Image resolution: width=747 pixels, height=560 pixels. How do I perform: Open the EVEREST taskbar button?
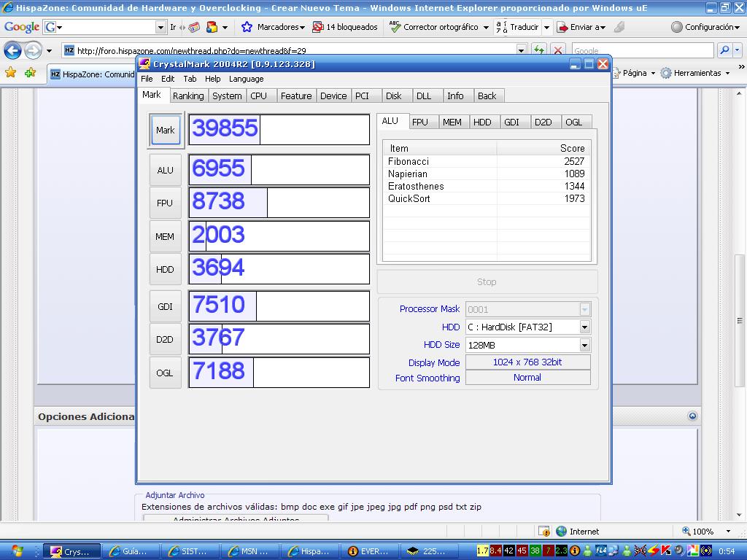(368, 551)
